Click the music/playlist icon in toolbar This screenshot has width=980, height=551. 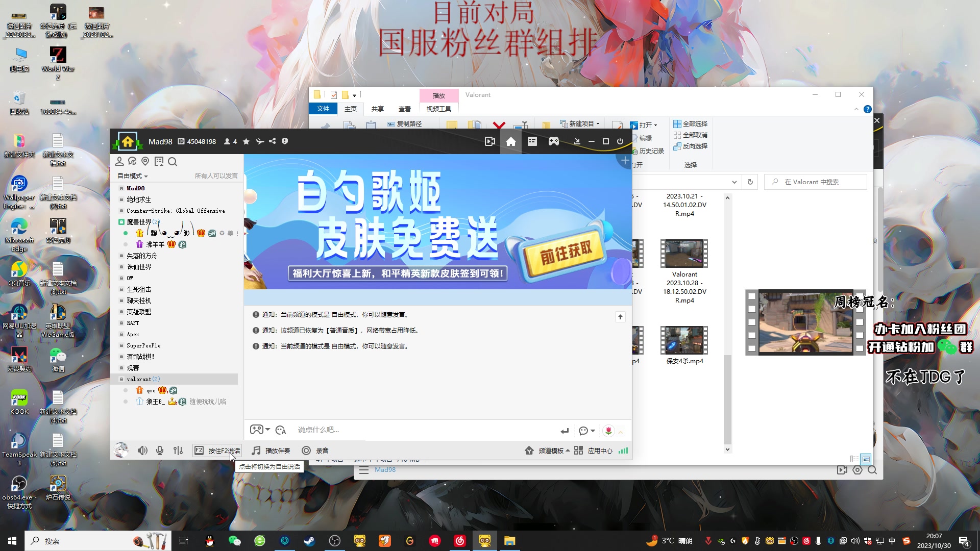click(x=256, y=450)
